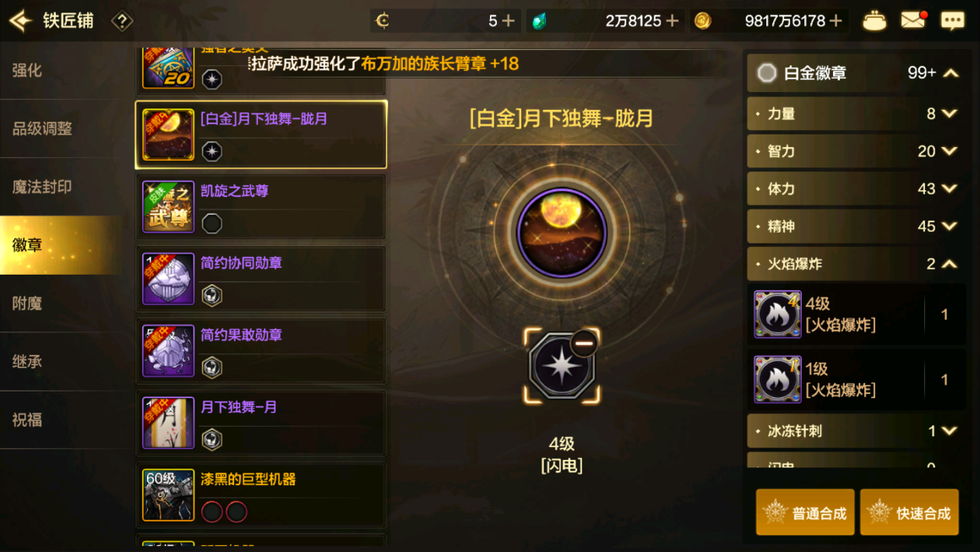The image size is (980, 552).
Task: Select the 1级 火焰爆炸 badge icon
Action: point(777,379)
